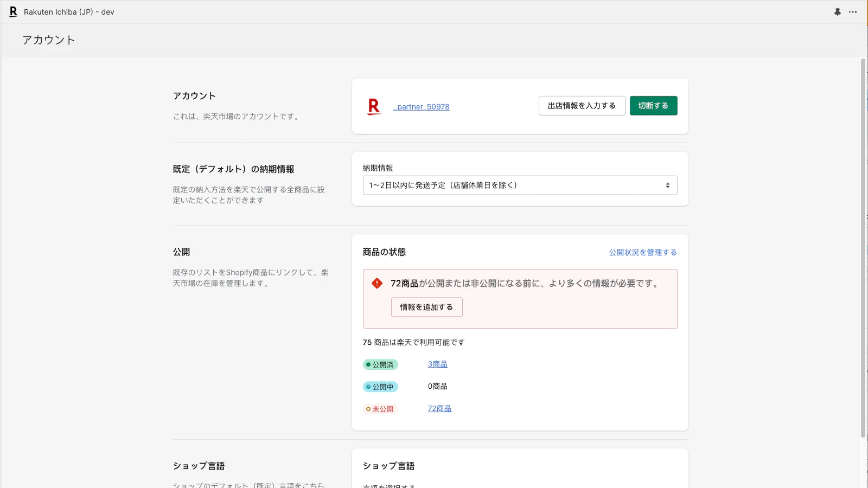The height and width of the screenshot is (488, 868).
Task: Open the 公開状況を管理する link
Action: (x=643, y=253)
